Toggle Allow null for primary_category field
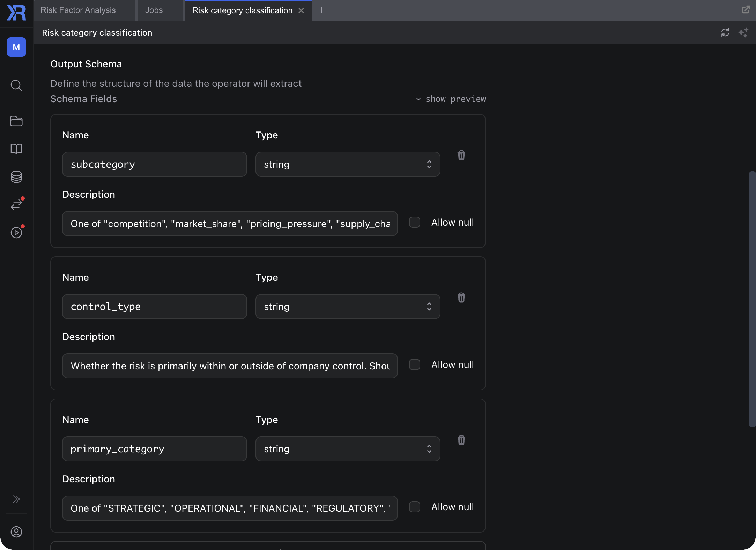 tap(414, 507)
